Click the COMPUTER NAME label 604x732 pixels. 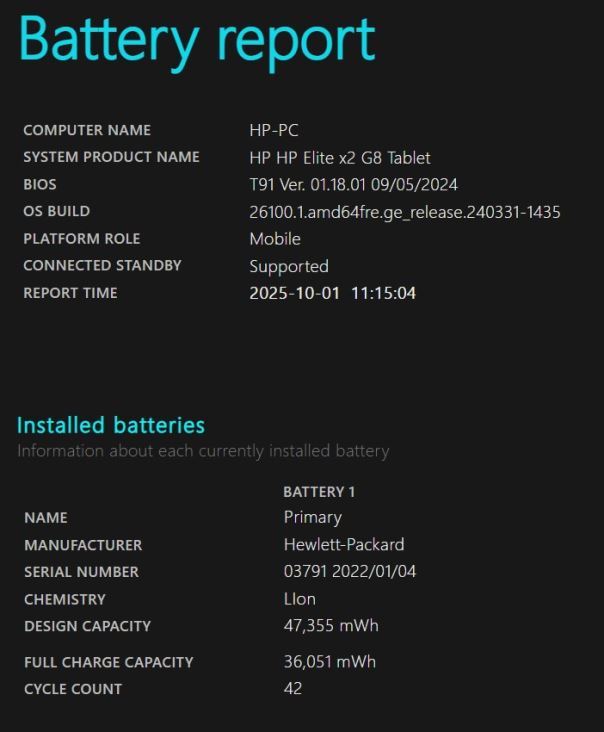pos(87,130)
